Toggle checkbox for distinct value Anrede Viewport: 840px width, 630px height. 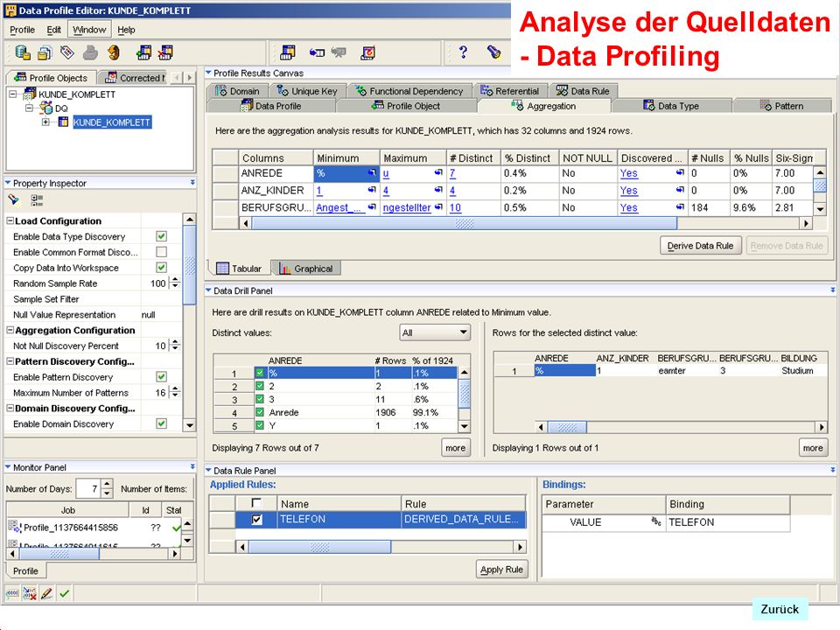pos(260,412)
